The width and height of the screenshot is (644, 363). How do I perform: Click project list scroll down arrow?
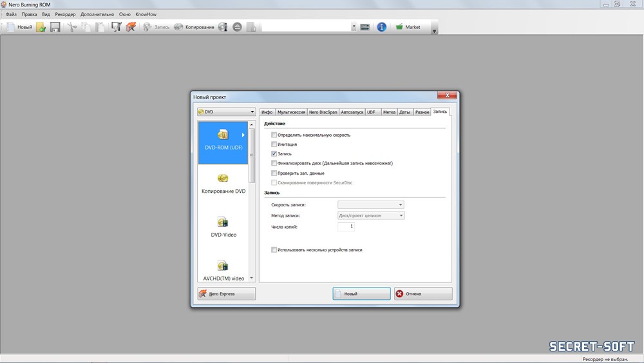point(252,279)
